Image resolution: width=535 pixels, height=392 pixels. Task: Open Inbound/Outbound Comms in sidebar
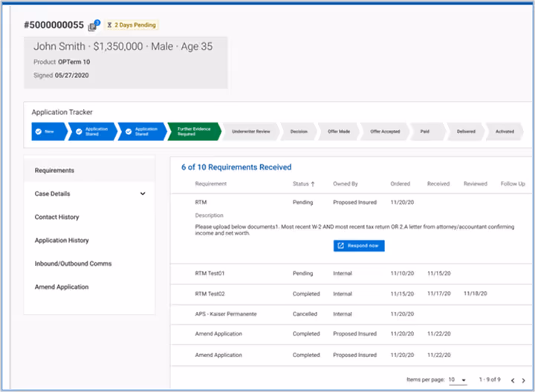click(73, 264)
